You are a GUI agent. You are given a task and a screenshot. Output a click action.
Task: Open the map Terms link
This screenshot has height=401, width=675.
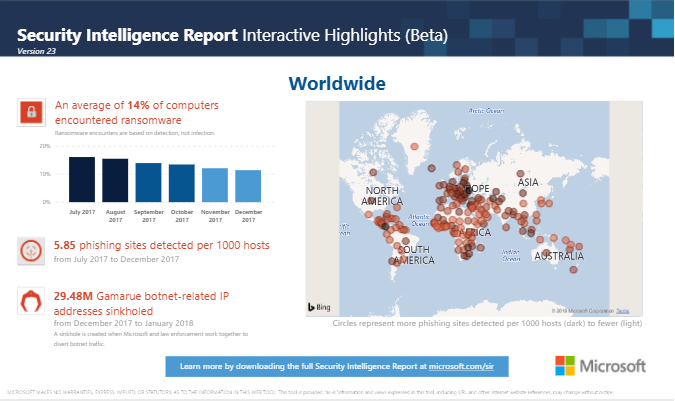(622, 311)
